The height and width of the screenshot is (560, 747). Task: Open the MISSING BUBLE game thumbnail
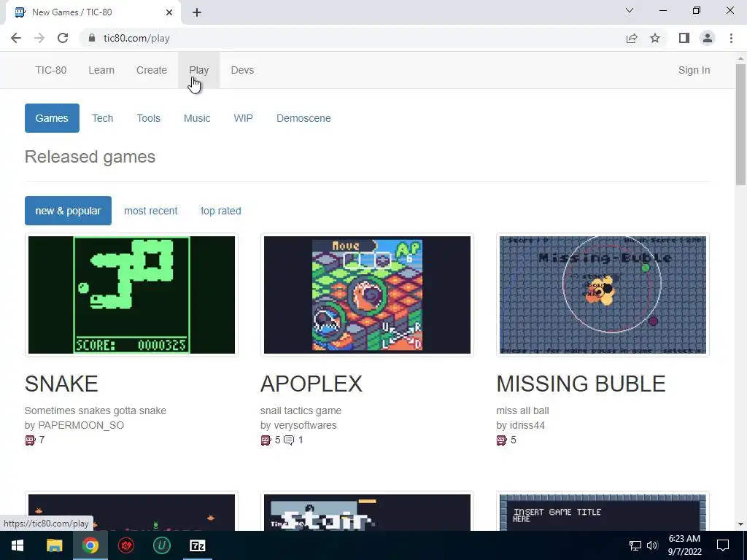click(x=603, y=295)
